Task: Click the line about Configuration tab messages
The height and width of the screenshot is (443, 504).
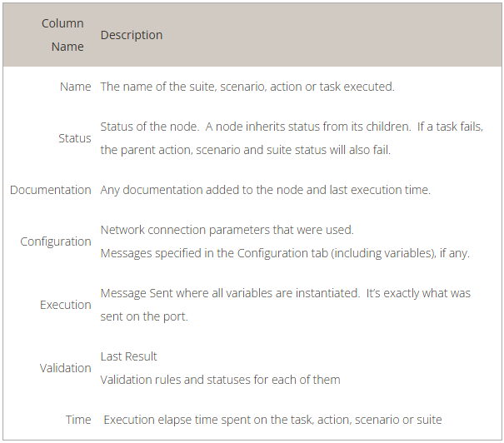Action: [x=285, y=253]
